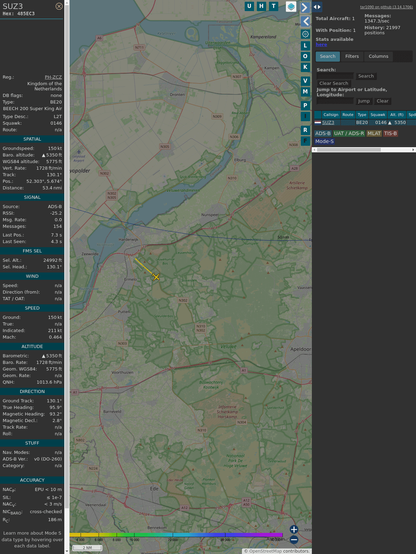Click the BE20 cell in the SUZ3 row
This screenshot has height=554, width=416.
pyautogui.click(x=362, y=123)
